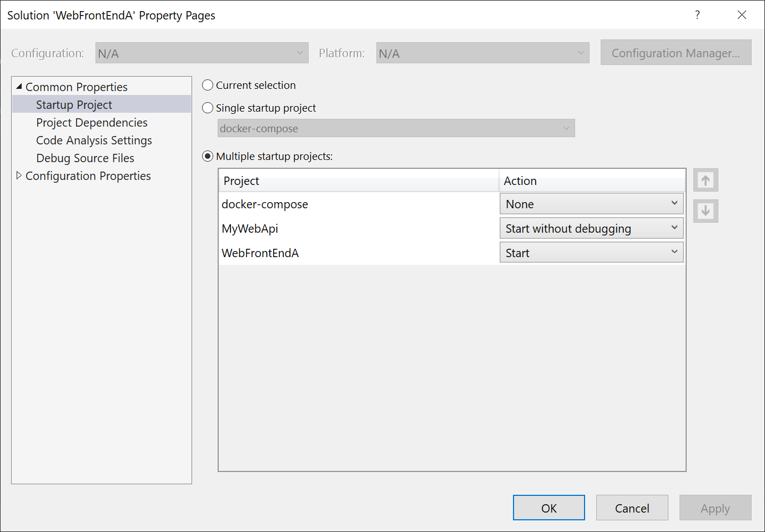Image resolution: width=765 pixels, height=532 pixels.
Task: Open the Start without debugging dropdown for MyWebApi
Action: tap(674, 228)
